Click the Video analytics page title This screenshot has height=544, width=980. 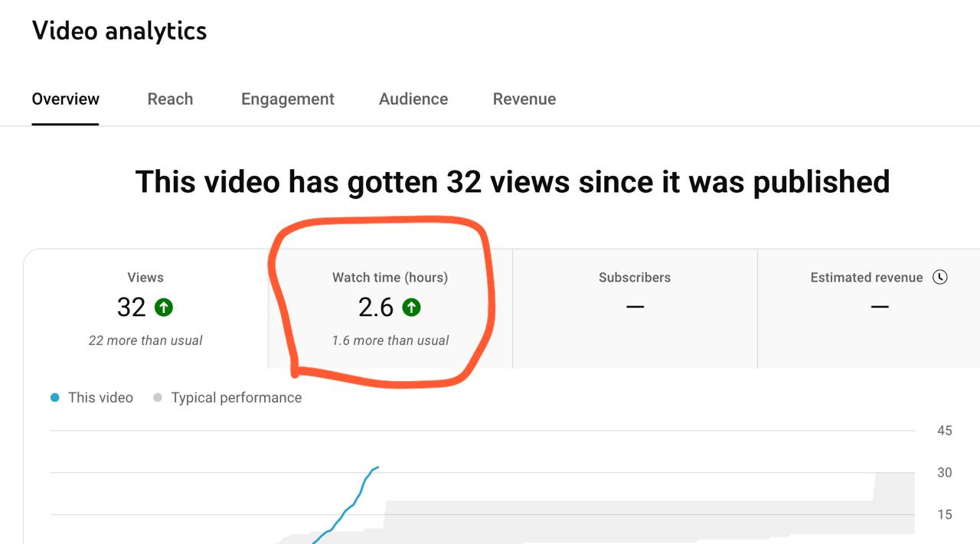point(119,31)
